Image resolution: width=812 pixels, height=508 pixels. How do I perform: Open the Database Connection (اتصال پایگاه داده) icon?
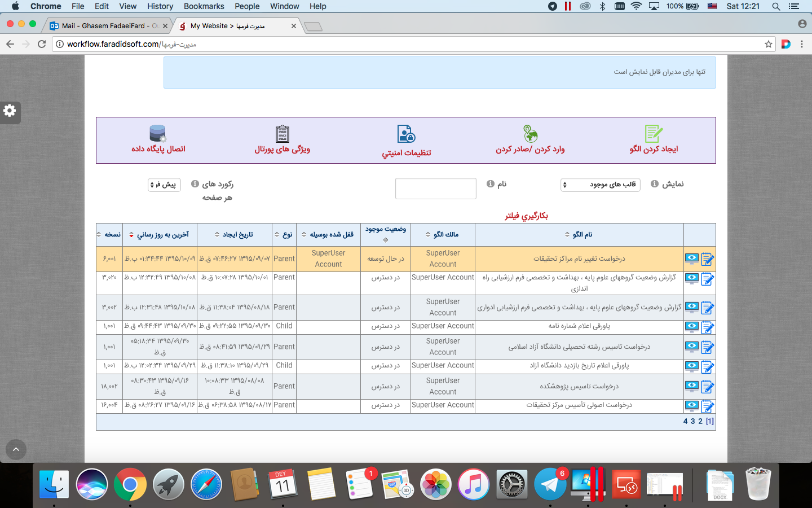pos(158,134)
